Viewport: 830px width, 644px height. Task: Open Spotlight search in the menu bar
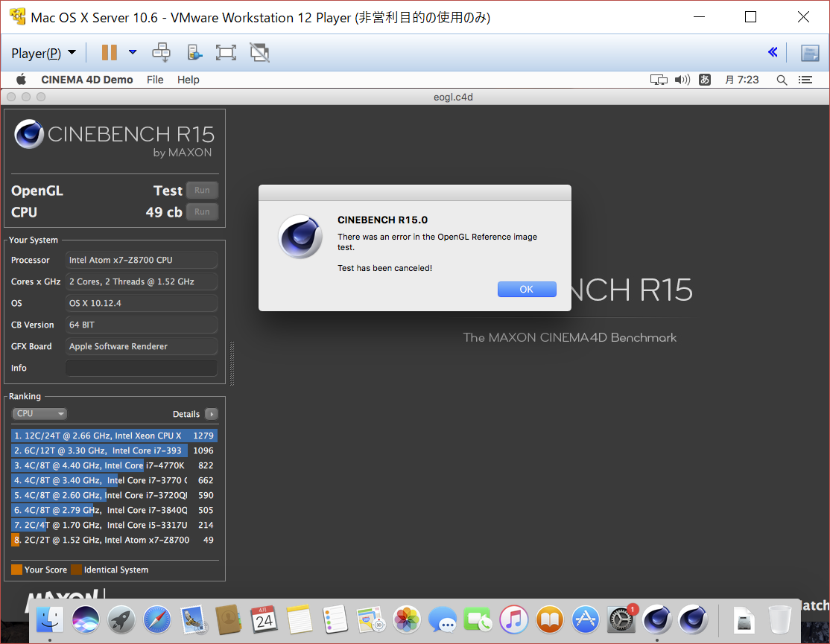(782, 80)
